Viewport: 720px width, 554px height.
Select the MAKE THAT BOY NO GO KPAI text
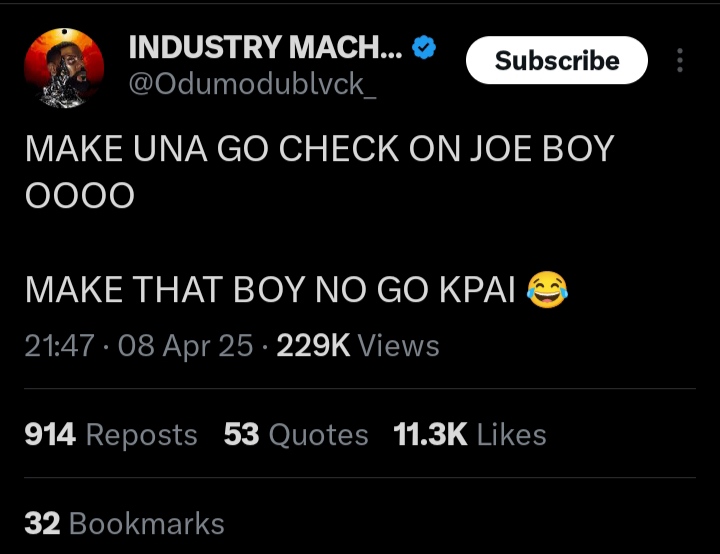(x=270, y=291)
